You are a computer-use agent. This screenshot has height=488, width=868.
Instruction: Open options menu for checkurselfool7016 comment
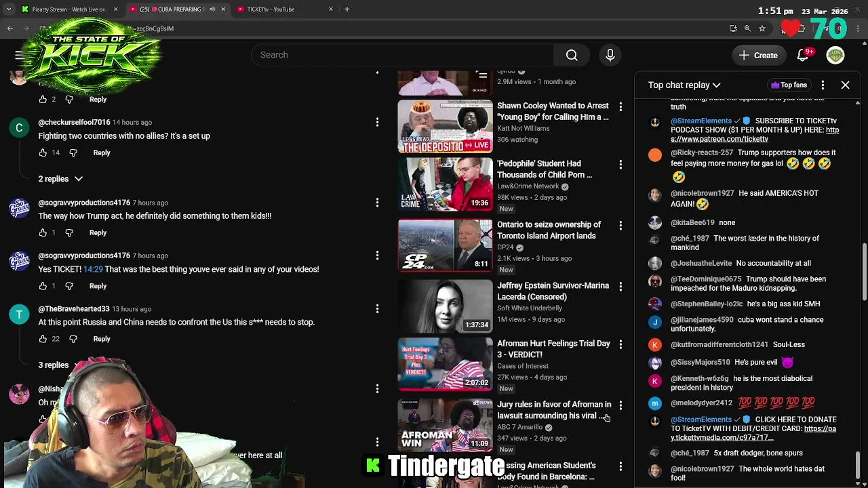[377, 122]
